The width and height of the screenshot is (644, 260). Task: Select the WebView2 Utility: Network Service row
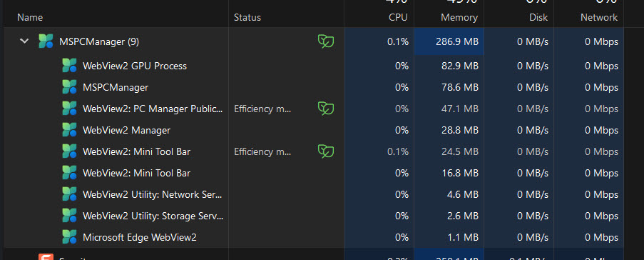(314, 194)
